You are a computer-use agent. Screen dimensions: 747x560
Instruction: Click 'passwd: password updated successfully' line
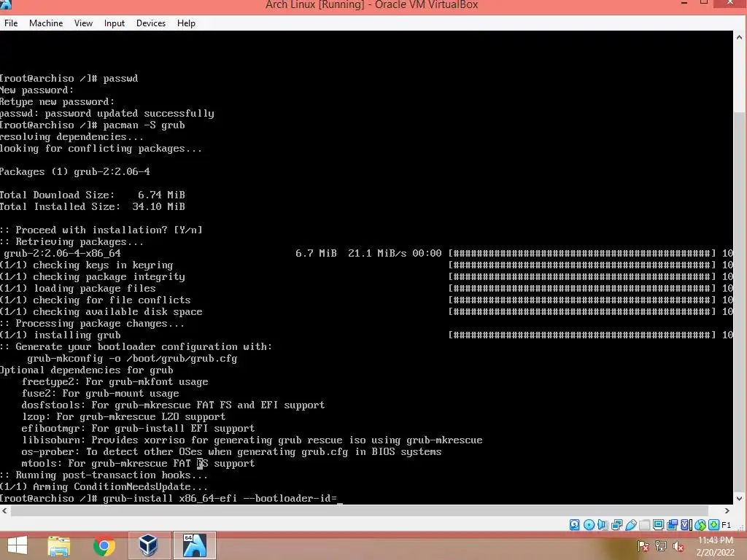point(107,113)
